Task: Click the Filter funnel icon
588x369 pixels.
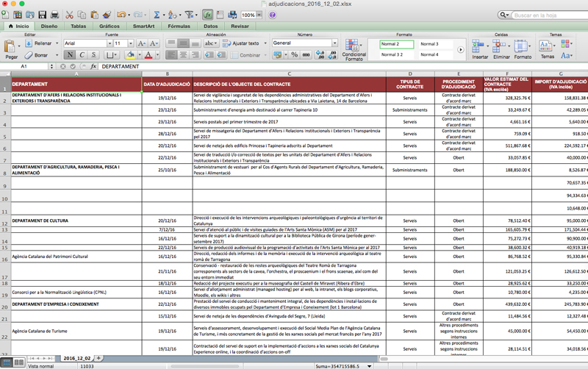Action: click(x=190, y=15)
